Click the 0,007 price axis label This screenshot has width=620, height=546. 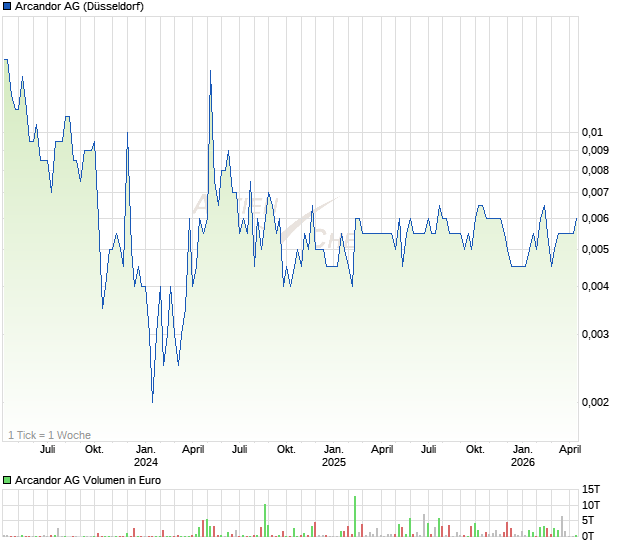click(595, 193)
